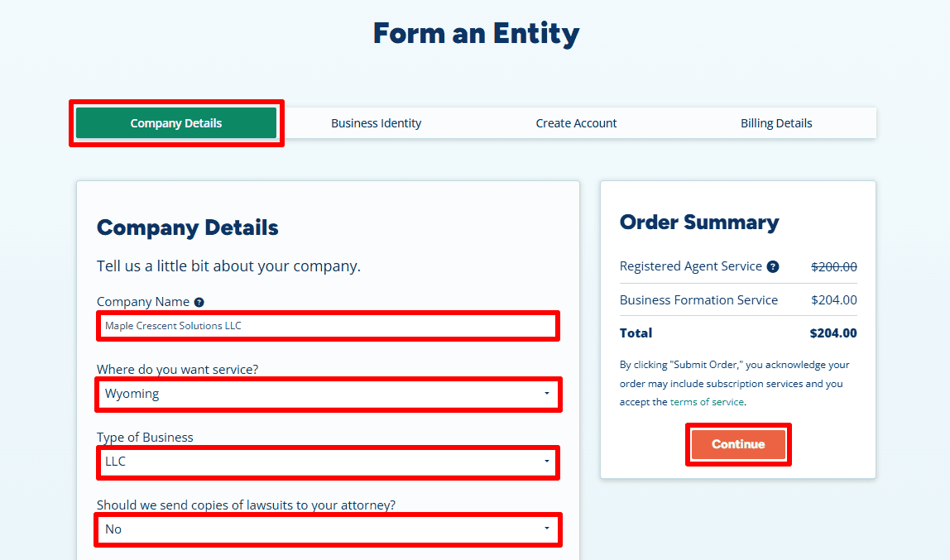The width and height of the screenshot is (950, 560).
Task: Open the Type of Business dropdown
Action: point(328,462)
